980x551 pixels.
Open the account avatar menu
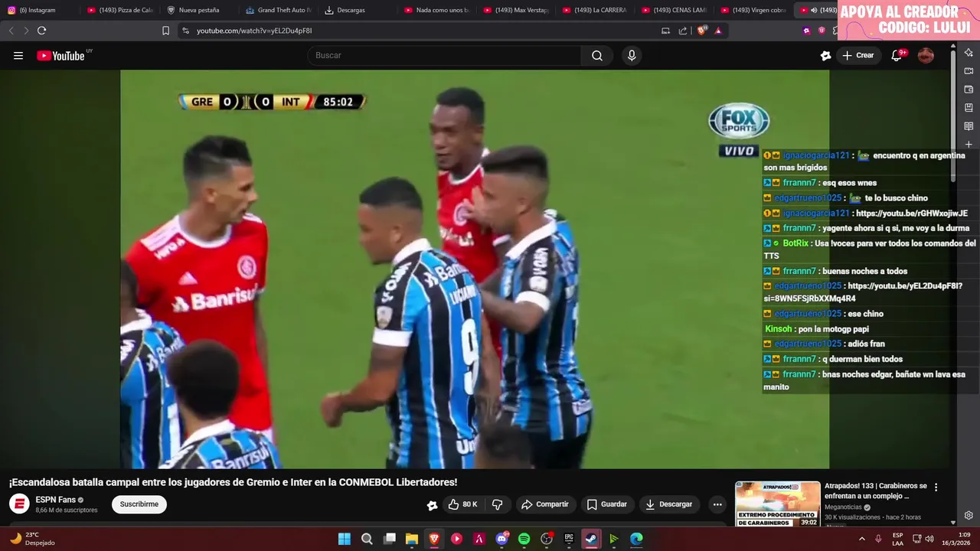926,55
